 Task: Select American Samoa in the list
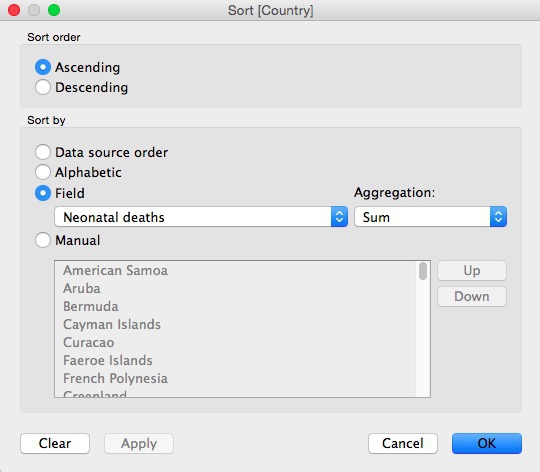click(x=115, y=270)
